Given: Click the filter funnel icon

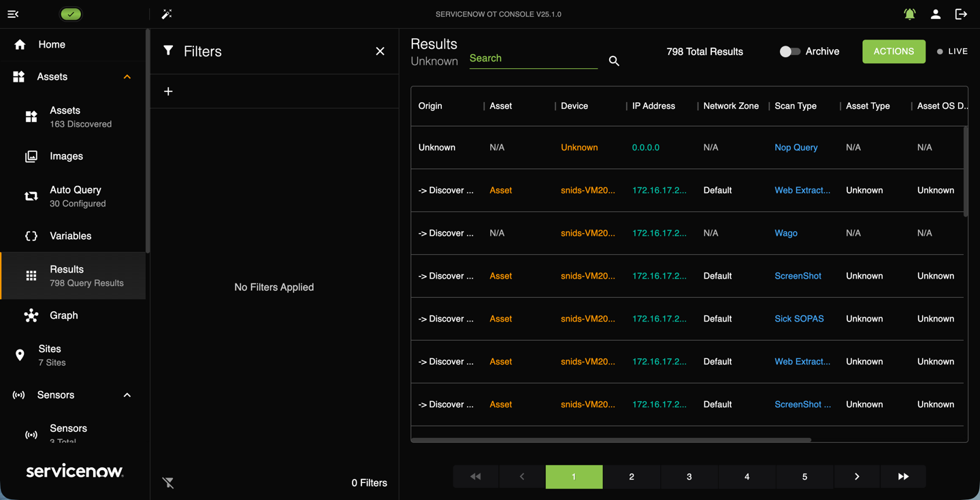Looking at the screenshot, I should pos(168,50).
